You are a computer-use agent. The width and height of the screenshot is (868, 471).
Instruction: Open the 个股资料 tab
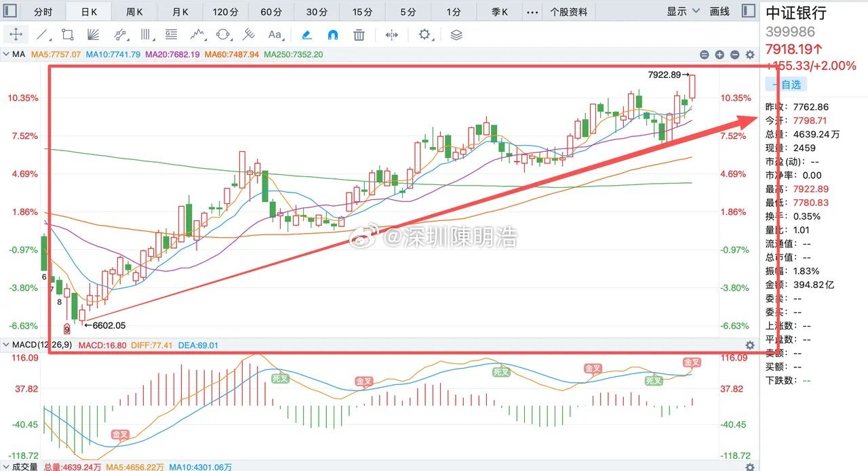pyautogui.click(x=569, y=12)
